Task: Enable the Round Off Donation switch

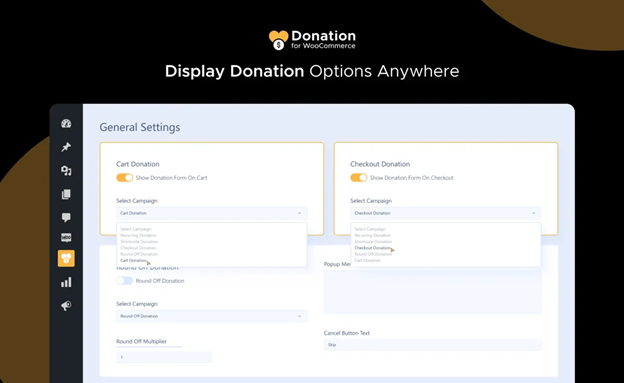Action: (x=125, y=281)
